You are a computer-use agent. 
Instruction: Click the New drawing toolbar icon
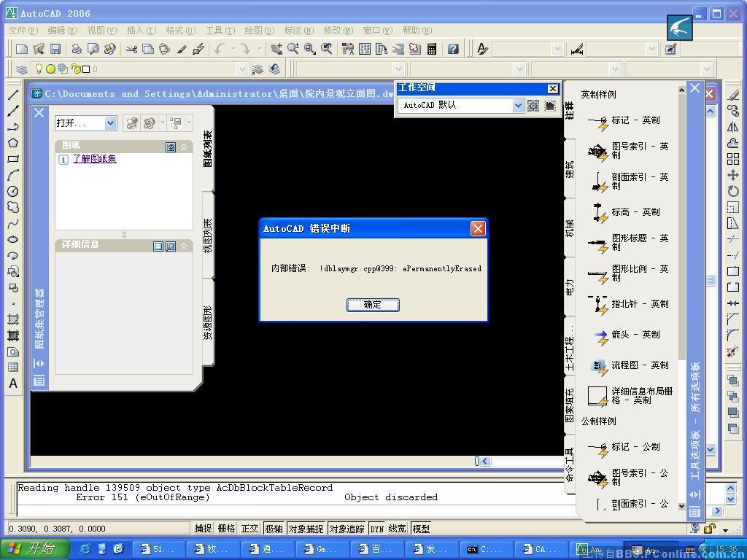point(22,49)
